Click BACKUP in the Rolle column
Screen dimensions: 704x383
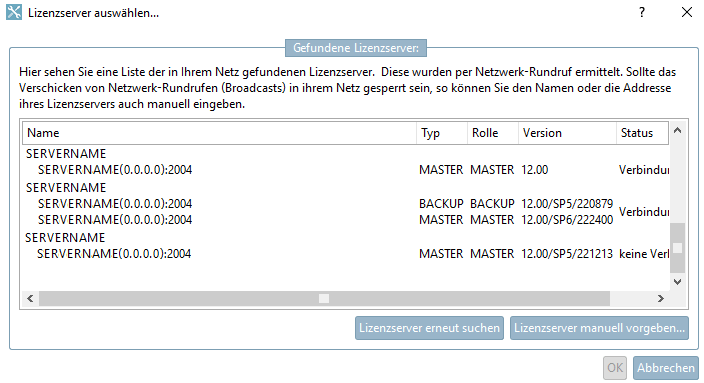coord(492,203)
